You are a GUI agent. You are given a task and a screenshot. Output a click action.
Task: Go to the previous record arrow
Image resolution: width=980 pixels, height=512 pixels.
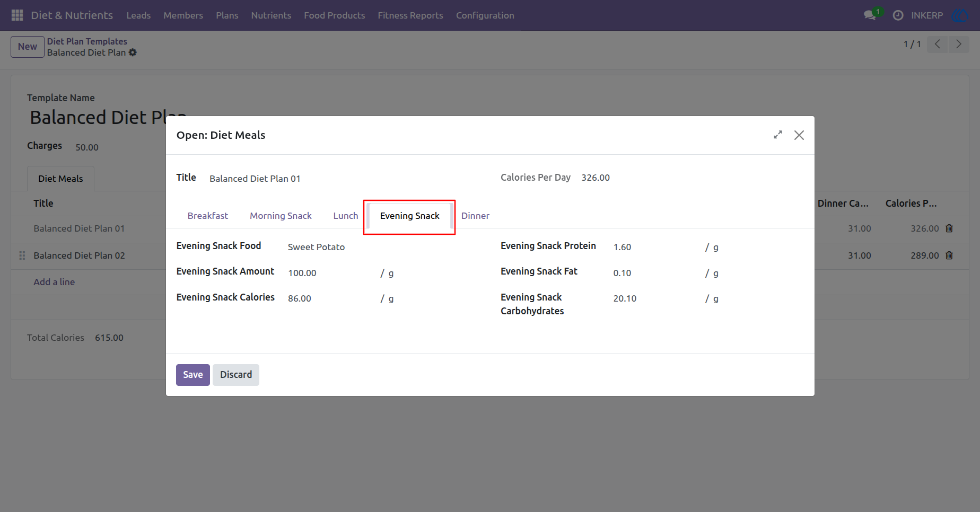937,44
